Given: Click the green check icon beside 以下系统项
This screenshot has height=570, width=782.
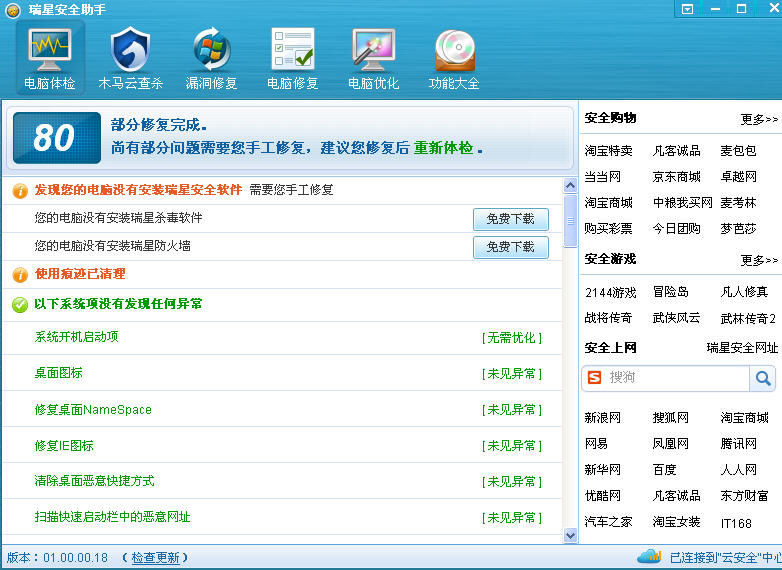Looking at the screenshot, I should [x=20, y=305].
